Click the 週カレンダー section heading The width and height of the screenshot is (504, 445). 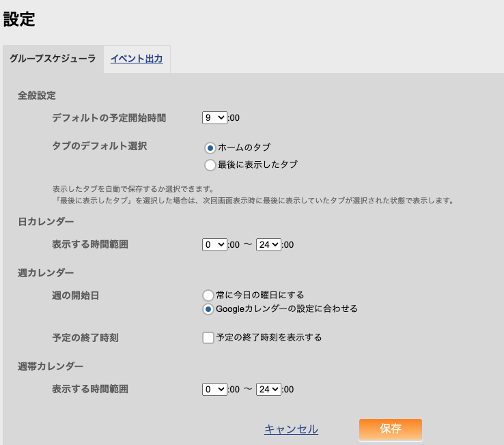pos(46,273)
